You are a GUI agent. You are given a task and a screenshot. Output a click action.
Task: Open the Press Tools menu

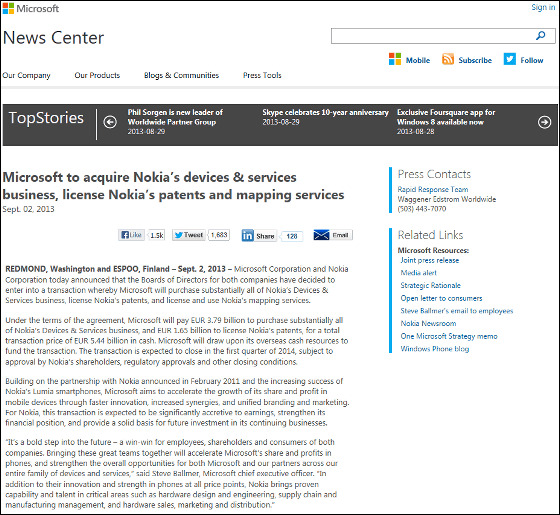[262, 75]
